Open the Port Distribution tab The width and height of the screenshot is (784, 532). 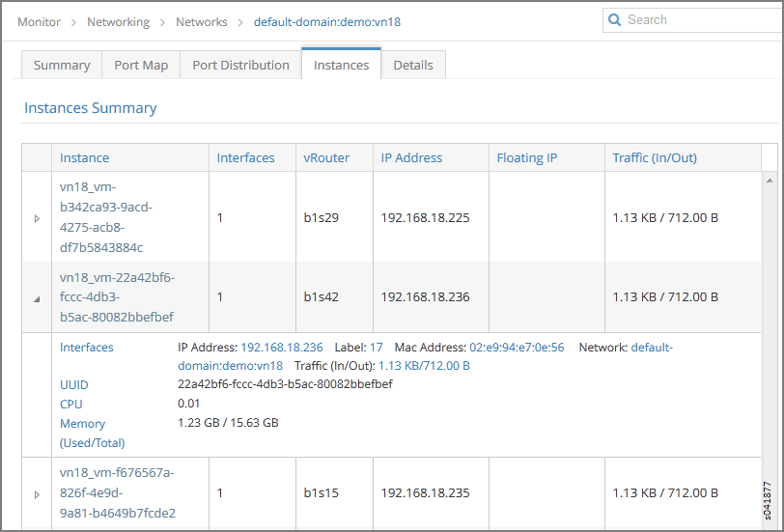[240, 65]
